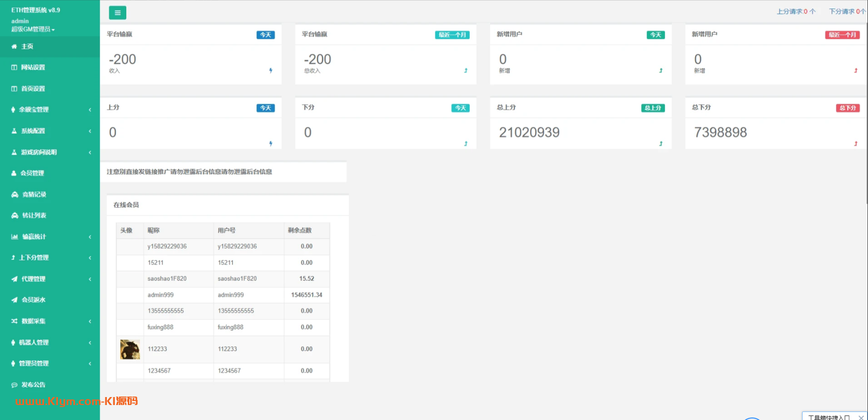Image resolution: width=868 pixels, height=420 pixels.
Task: Click user number 112233 in the 用户号 column
Action: [x=228, y=349]
